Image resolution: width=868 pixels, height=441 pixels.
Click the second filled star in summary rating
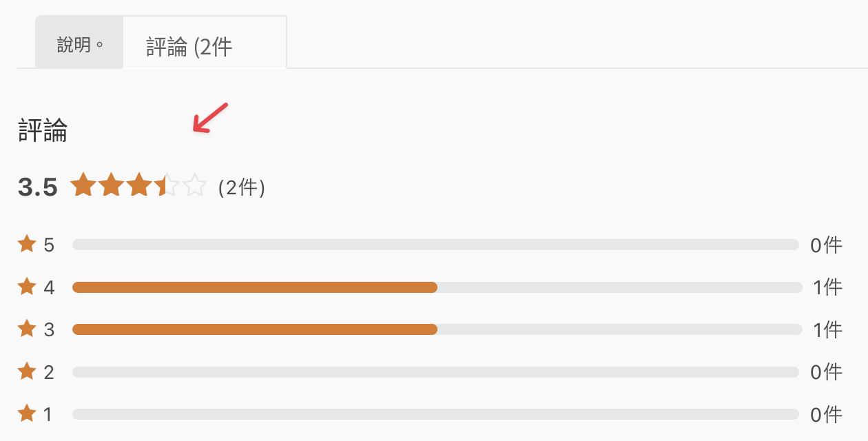point(111,185)
